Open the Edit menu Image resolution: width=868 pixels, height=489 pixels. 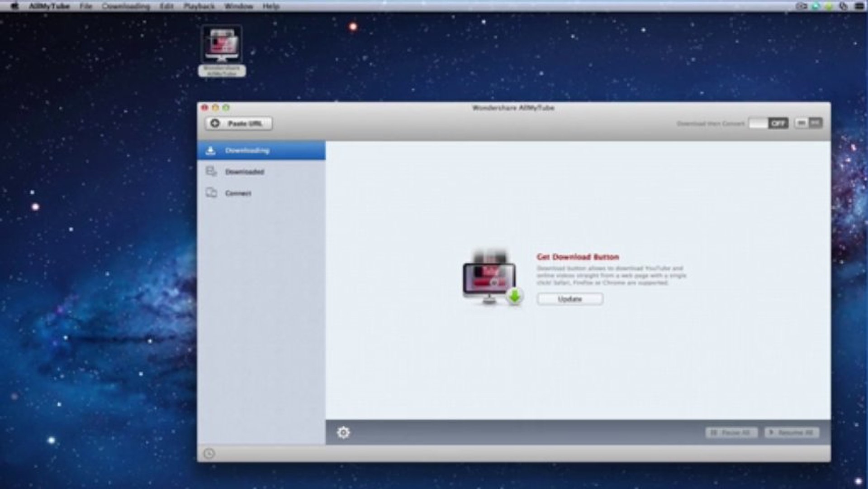point(166,6)
